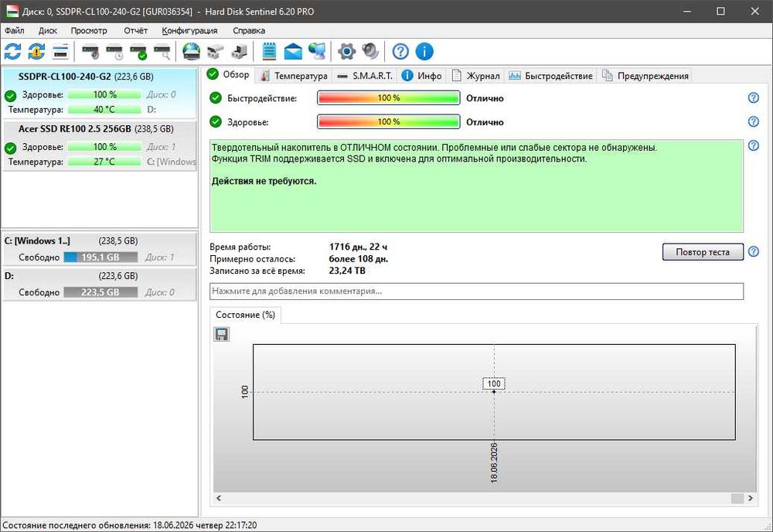Viewport: 773px width, 532px height.
Task: Click the toolbar blue info icon
Action: [424, 51]
